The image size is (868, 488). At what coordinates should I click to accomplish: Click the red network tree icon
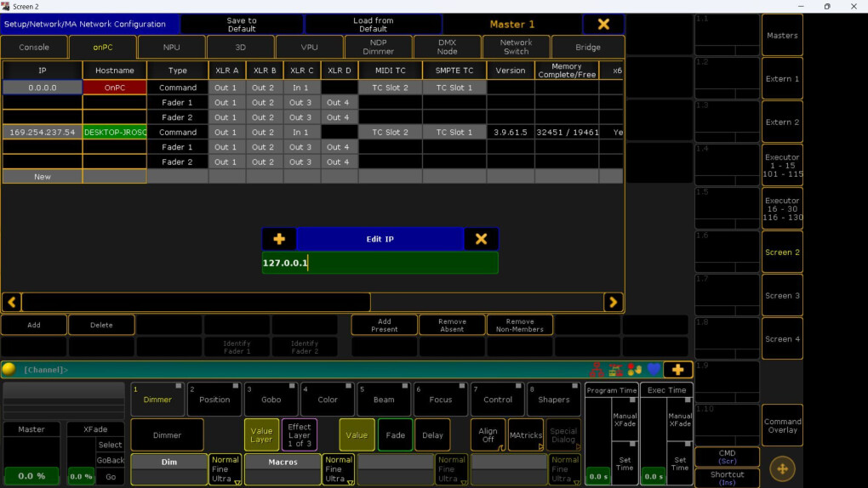597,370
